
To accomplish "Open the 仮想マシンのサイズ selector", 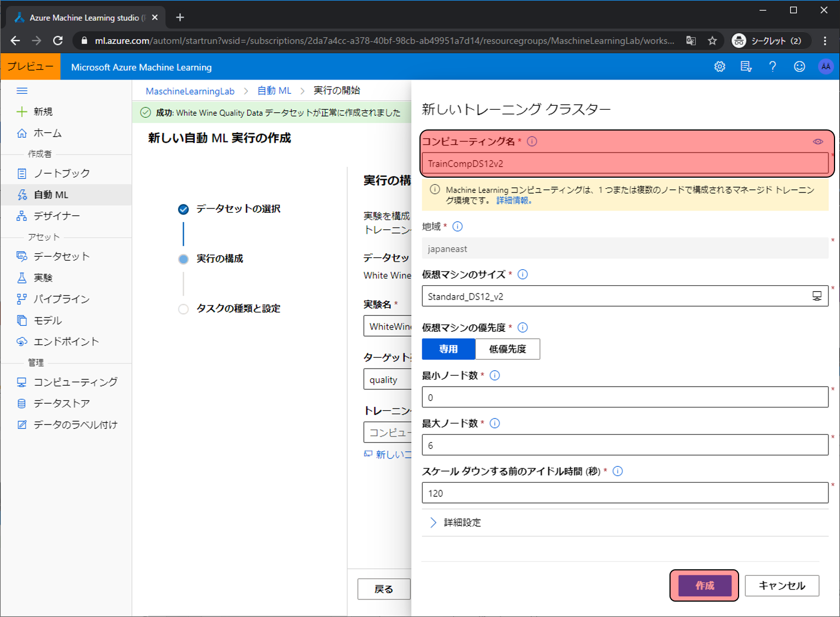I will [x=625, y=296].
